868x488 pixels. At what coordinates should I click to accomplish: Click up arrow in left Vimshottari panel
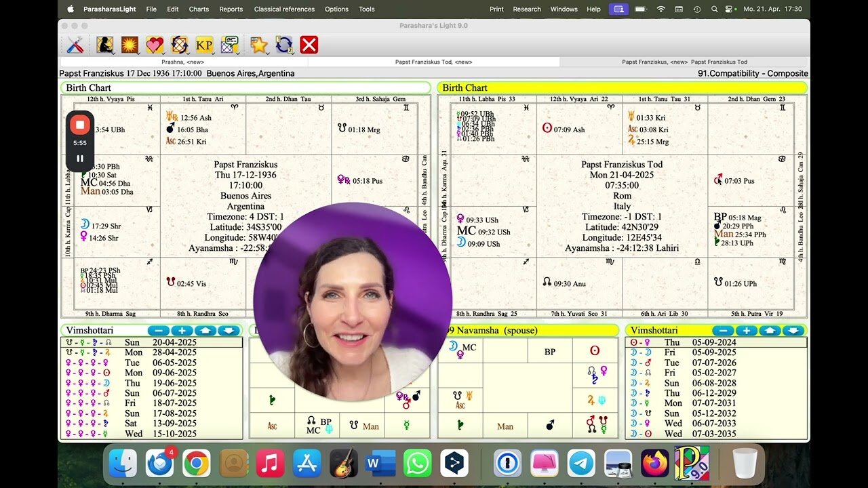pyautogui.click(x=205, y=331)
